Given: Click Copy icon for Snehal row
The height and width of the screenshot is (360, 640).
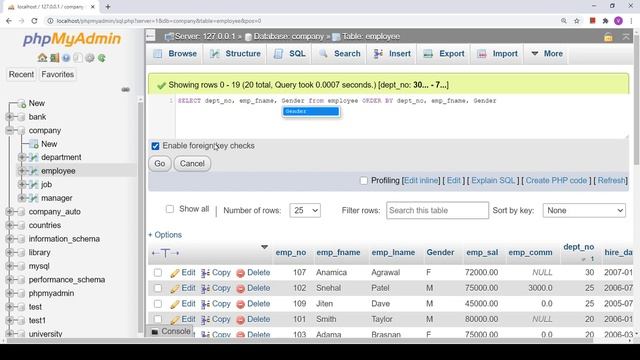Looking at the screenshot, I should pyautogui.click(x=205, y=289).
